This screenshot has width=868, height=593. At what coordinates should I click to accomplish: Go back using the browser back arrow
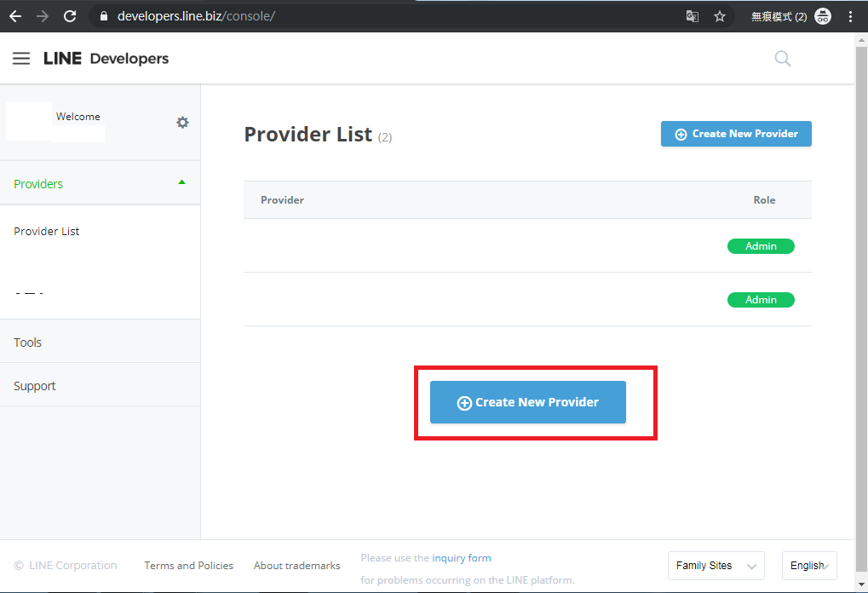[15, 16]
